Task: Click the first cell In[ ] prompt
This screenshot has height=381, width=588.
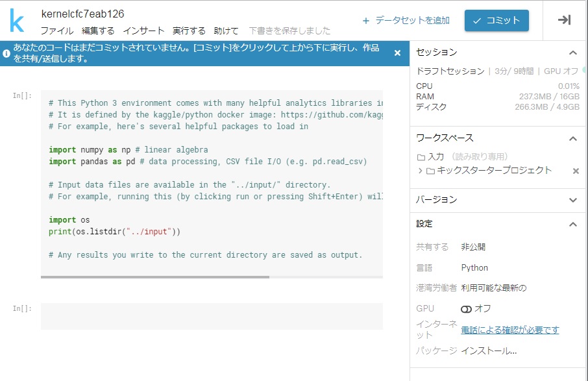Action: [22, 95]
